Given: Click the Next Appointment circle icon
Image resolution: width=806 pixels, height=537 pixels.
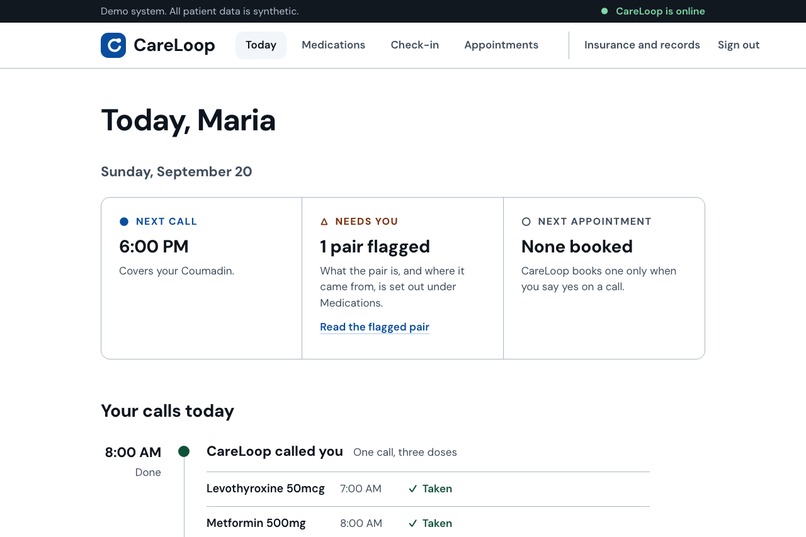Looking at the screenshot, I should point(526,221).
